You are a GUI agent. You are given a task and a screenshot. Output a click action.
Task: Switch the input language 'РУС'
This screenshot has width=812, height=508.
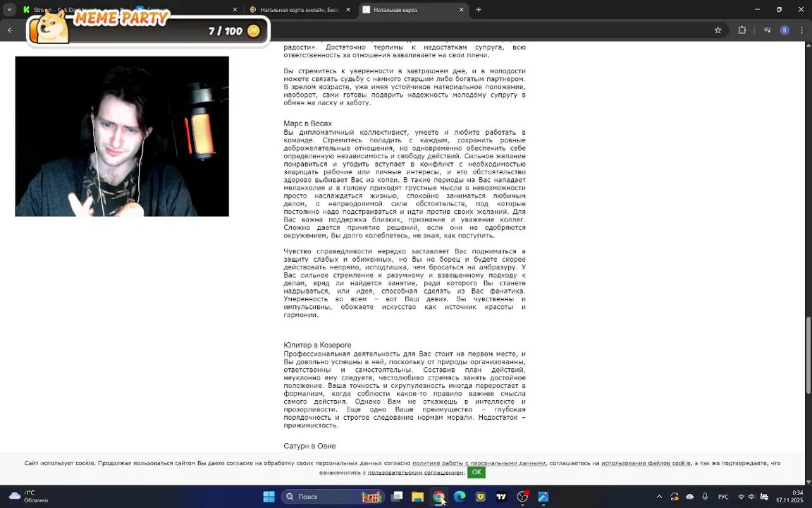pos(723,497)
